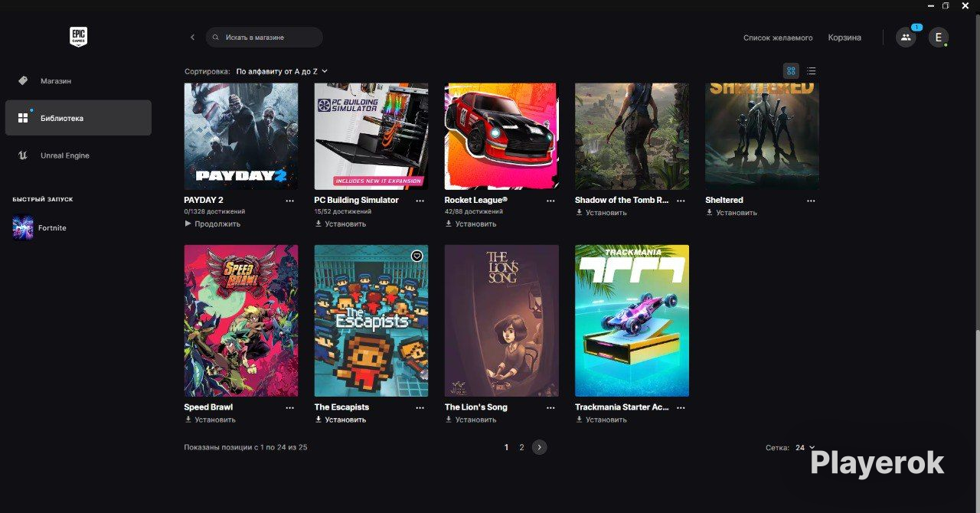Screen dimensions: 980x513
Task: Expand the Сетка 24 items-per-page dropdown
Action: tap(805, 448)
